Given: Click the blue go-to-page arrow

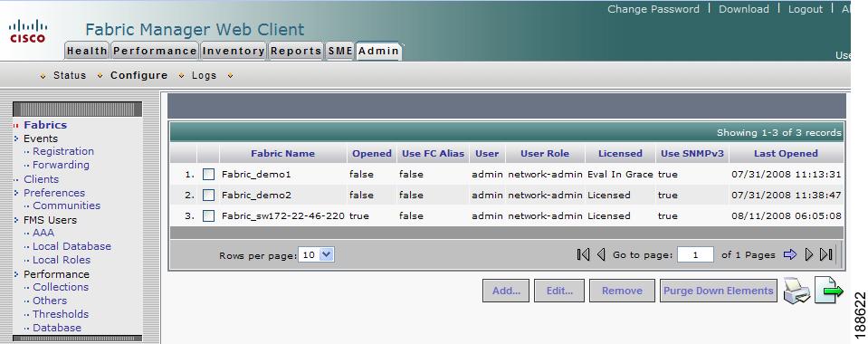Looking at the screenshot, I should click(x=790, y=254).
